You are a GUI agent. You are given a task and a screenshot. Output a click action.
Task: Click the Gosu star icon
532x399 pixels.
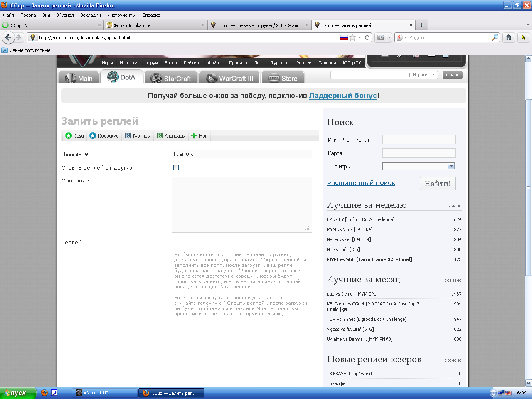click(x=69, y=135)
